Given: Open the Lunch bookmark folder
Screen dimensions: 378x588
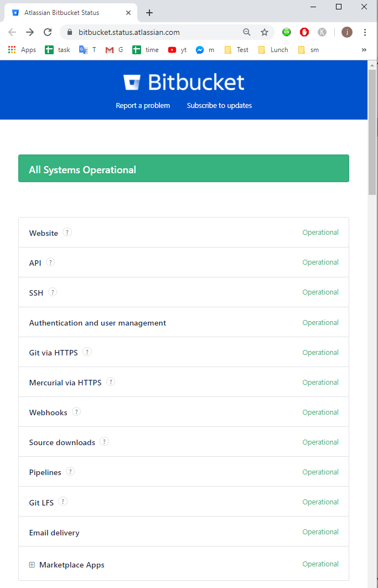Looking at the screenshot, I should point(273,50).
